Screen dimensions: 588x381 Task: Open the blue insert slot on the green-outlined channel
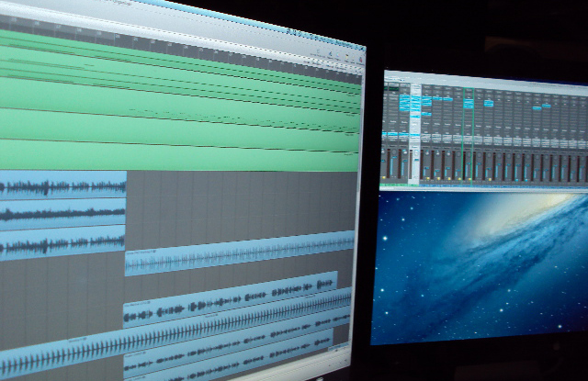click(x=469, y=104)
